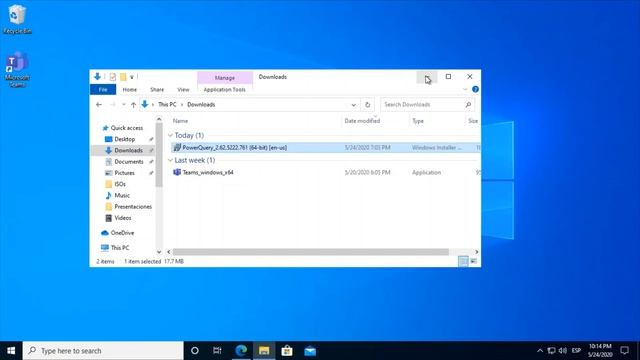The width and height of the screenshot is (640, 360).
Task: Click This PC in the address breadcrumb
Action: tap(167, 104)
